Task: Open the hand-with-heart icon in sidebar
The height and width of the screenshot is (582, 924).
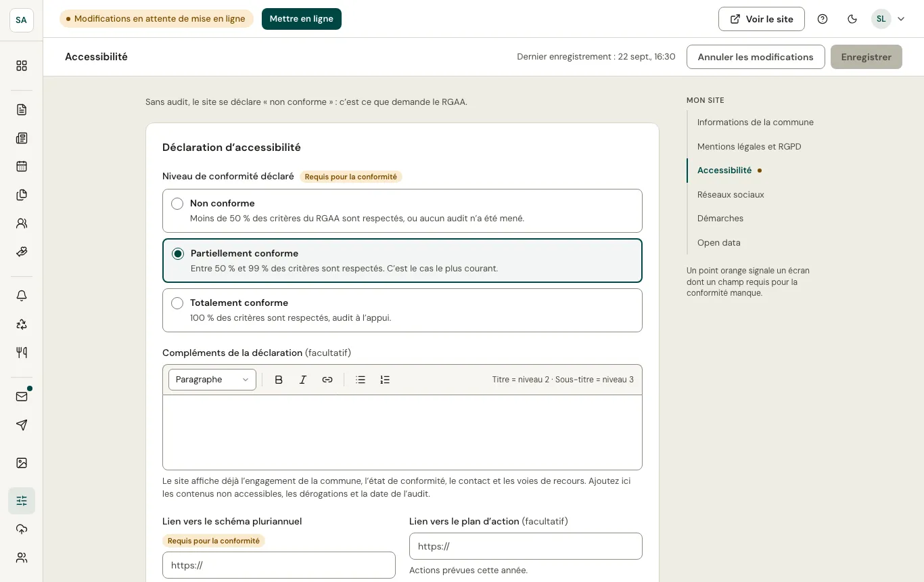Action: click(22, 252)
